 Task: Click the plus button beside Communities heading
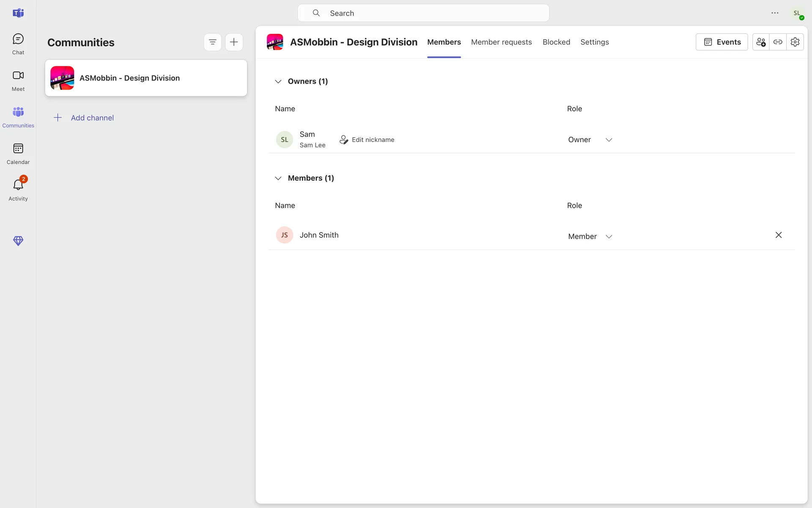[x=234, y=42]
